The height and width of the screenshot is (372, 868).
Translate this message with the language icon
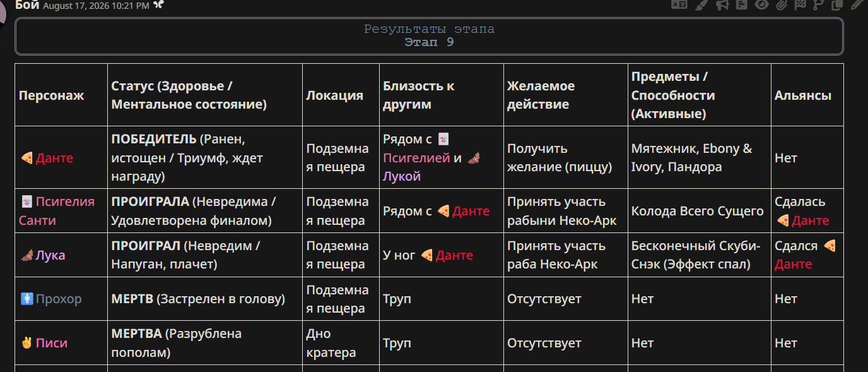[x=679, y=4]
